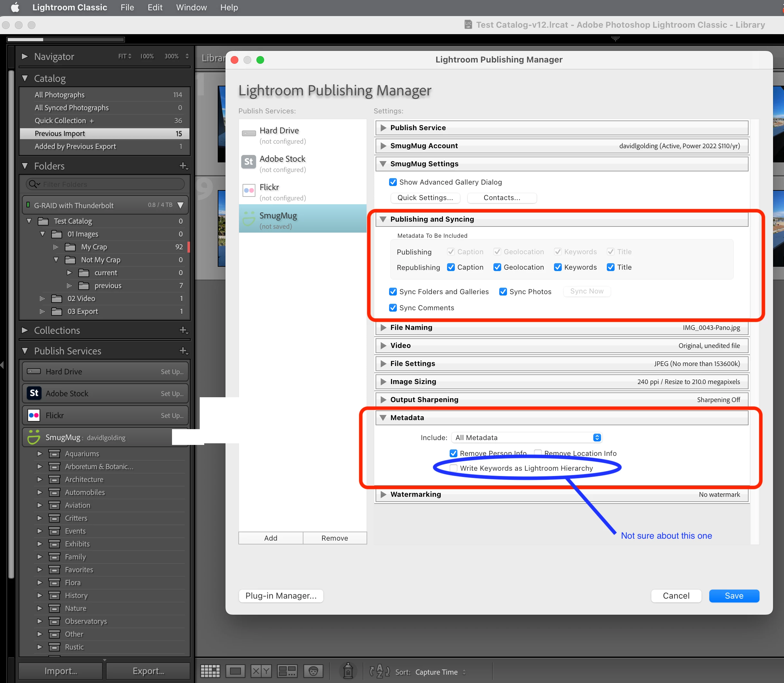Expand the Watermarking section
This screenshot has height=683, width=784.
tap(383, 494)
